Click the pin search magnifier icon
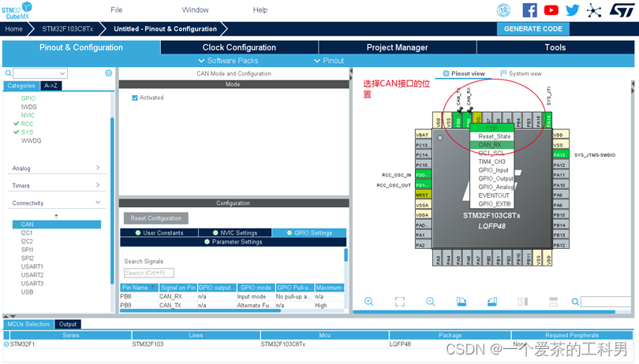This screenshot has height=364, width=639. pyautogui.click(x=575, y=302)
